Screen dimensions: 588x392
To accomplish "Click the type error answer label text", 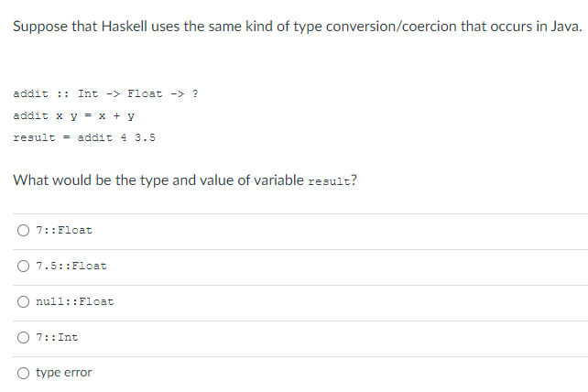I will coord(64,373).
